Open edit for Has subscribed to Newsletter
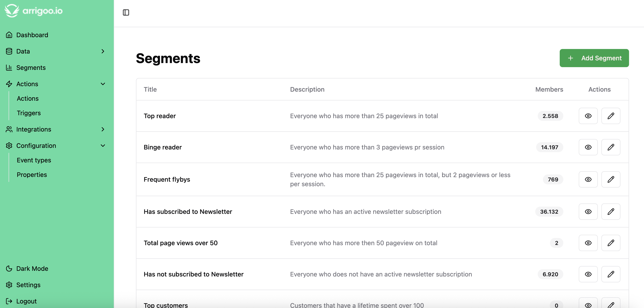 pyautogui.click(x=610, y=212)
